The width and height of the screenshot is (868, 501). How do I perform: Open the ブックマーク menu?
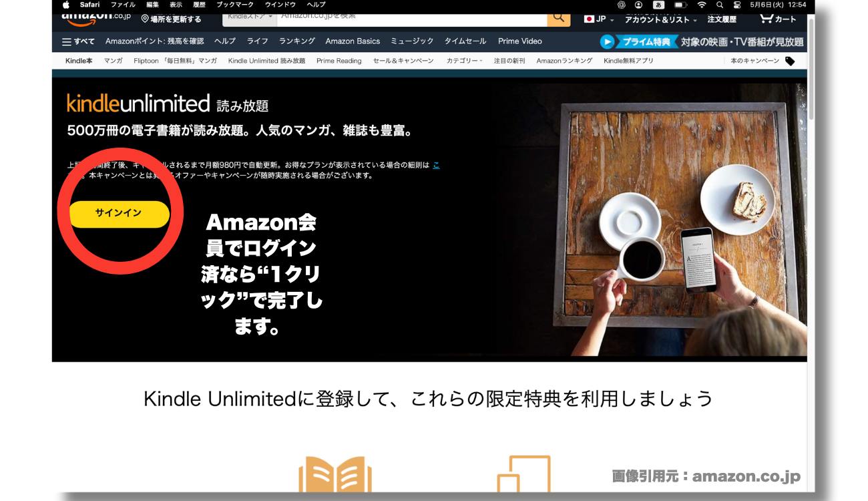[235, 5]
